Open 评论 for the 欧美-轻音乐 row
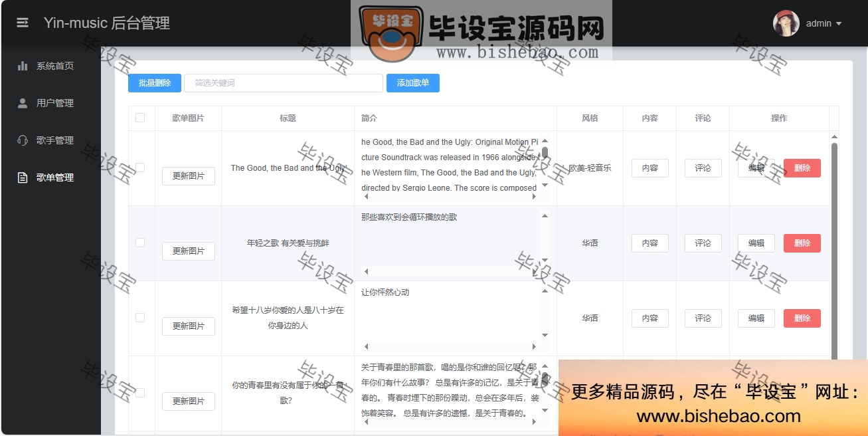This screenshot has height=436, width=868. (703, 168)
